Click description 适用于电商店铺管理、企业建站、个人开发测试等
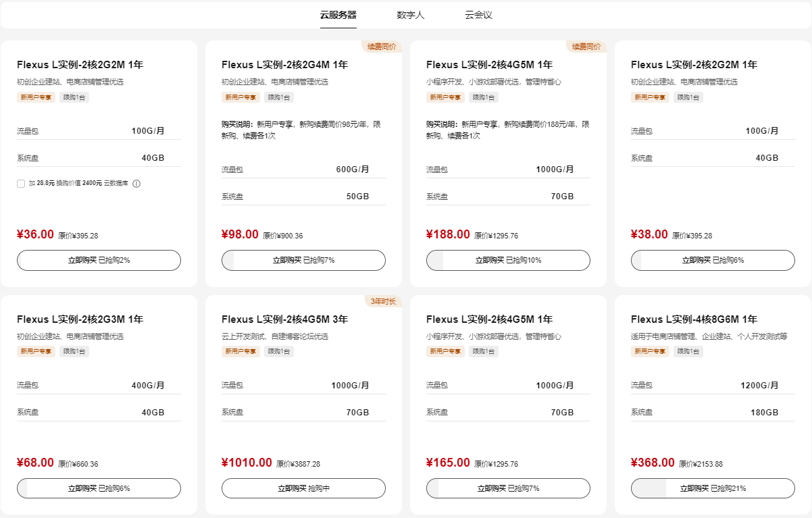 (709, 336)
